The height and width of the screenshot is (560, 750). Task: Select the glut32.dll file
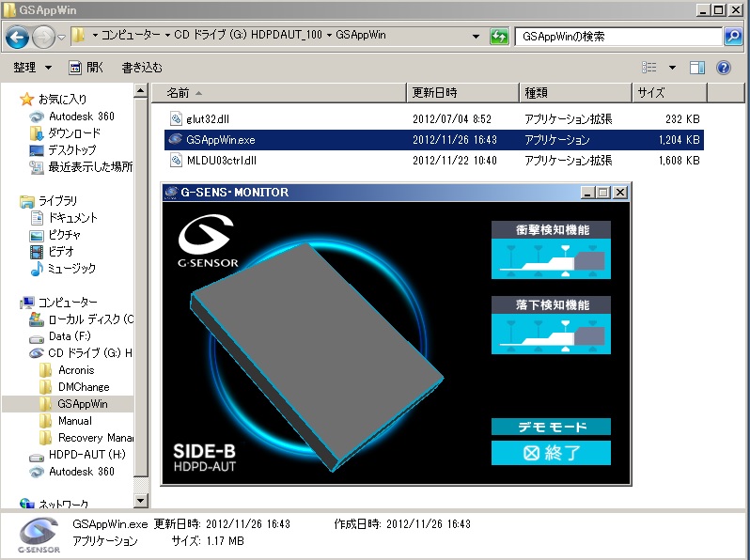[x=434, y=119]
